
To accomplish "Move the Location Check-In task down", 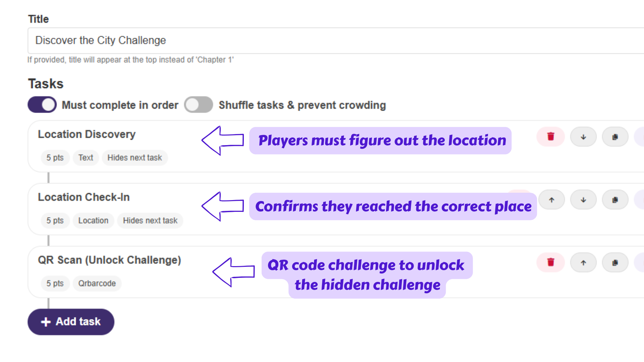I will tap(583, 199).
